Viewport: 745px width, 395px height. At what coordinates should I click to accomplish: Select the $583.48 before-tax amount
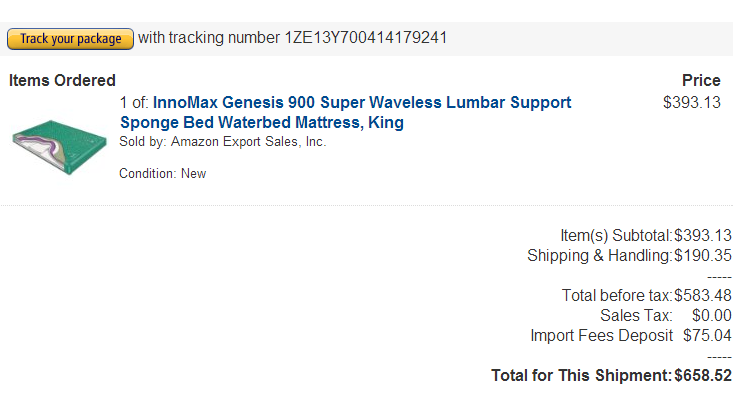click(x=703, y=295)
